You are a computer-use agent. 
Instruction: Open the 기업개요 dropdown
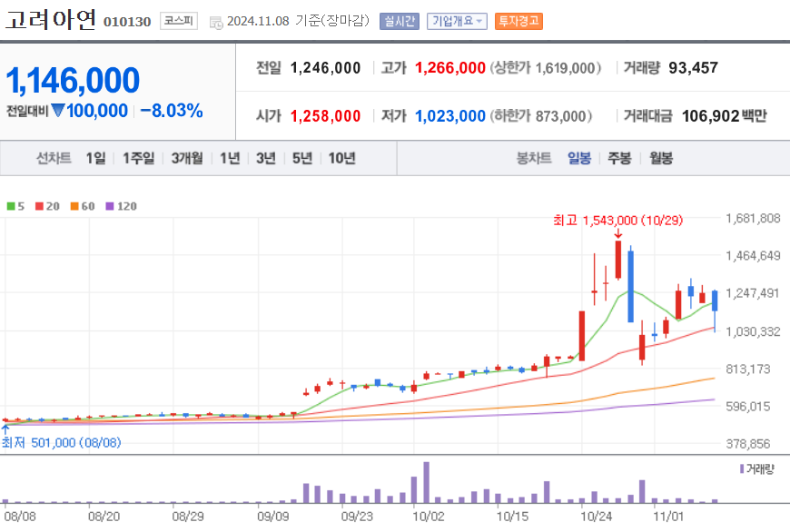click(457, 21)
